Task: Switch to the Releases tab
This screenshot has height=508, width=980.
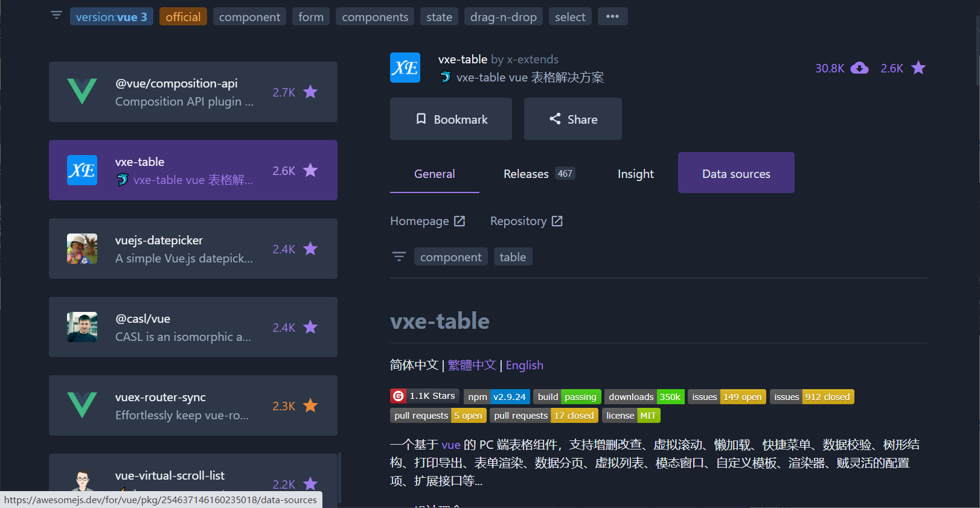Action: click(x=539, y=173)
